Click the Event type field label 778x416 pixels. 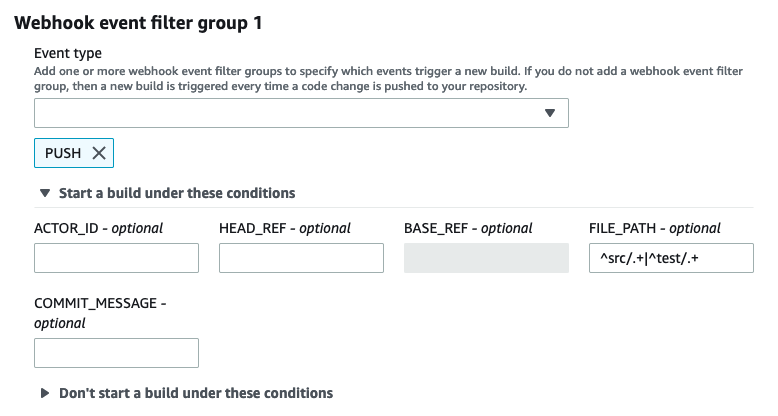68,53
